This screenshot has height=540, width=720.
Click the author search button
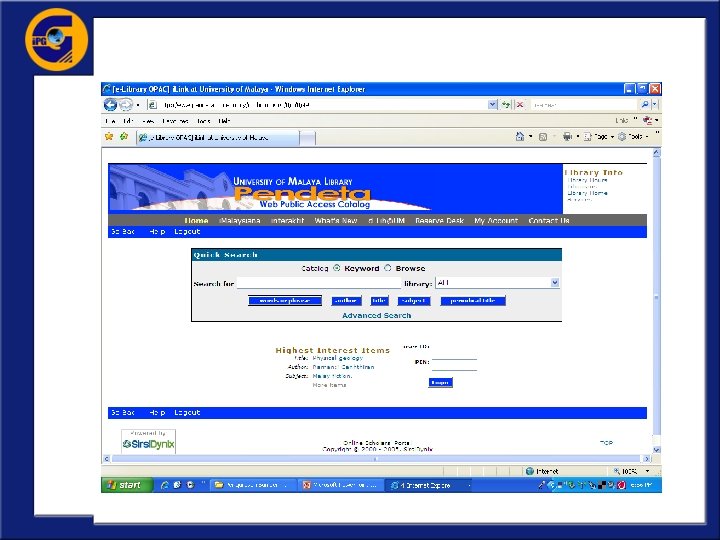[x=346, y=301]
